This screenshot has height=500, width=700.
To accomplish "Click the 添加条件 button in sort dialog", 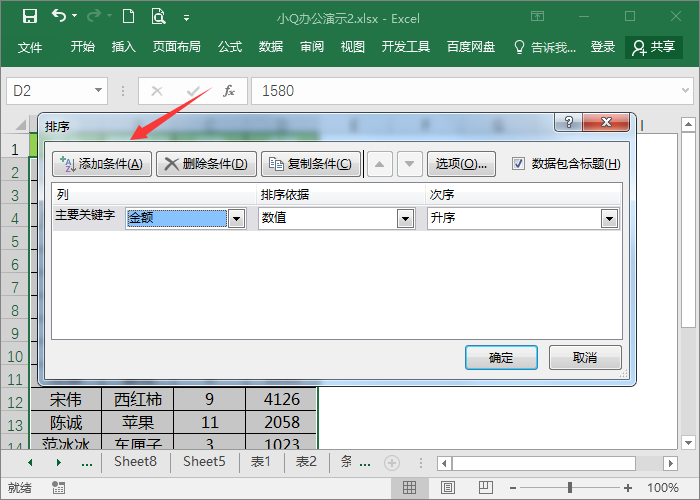I will pos(102,164).
